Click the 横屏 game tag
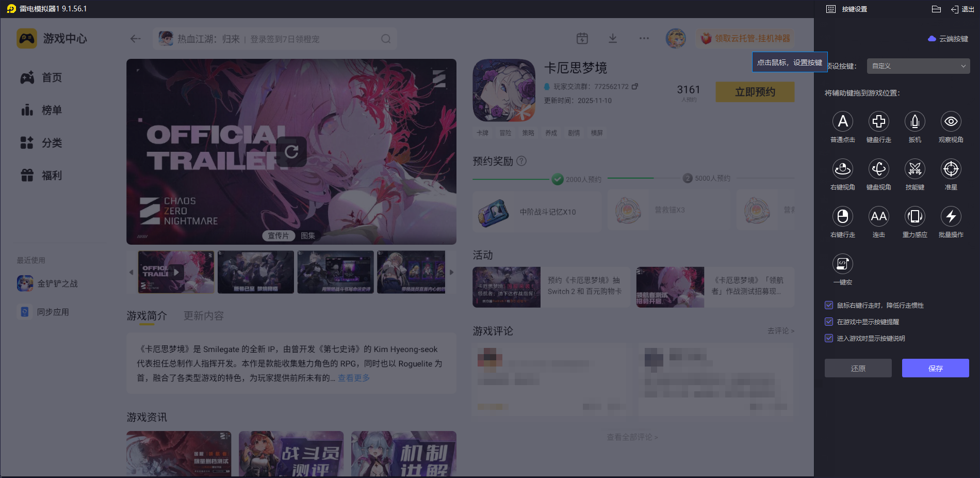The width and height of the screenshot is (980, 478). tap(597, 133)
